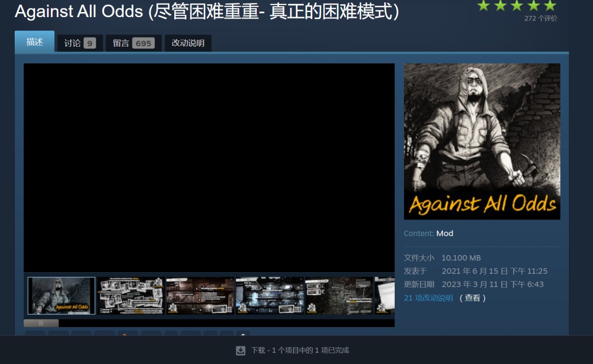Screen dimensions: 593x364
Task: Open the 描述 tab
Action: [x=35, y=42]
